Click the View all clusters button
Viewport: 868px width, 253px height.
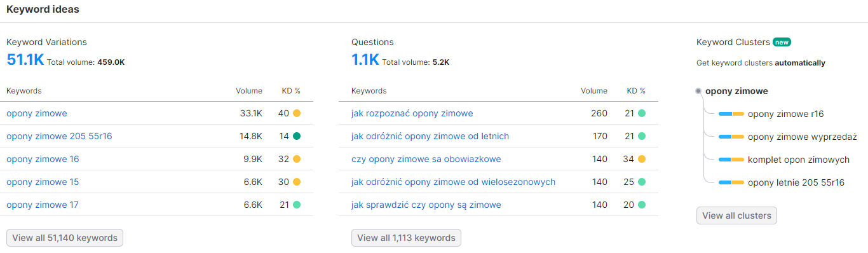(x=736, y=215)
